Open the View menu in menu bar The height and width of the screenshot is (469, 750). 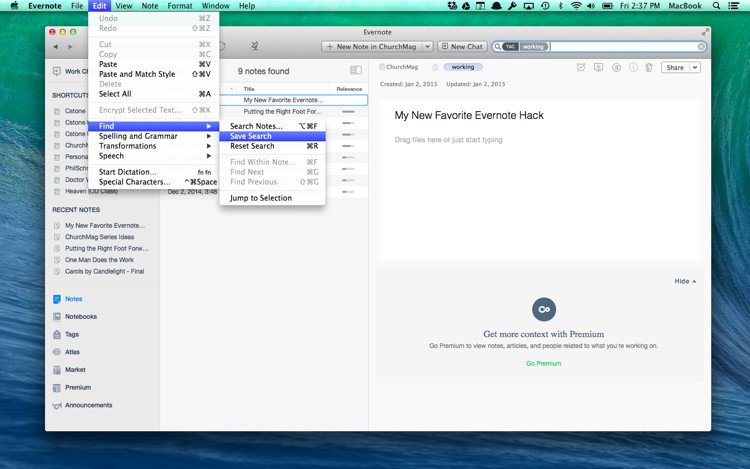coord(124,6)
